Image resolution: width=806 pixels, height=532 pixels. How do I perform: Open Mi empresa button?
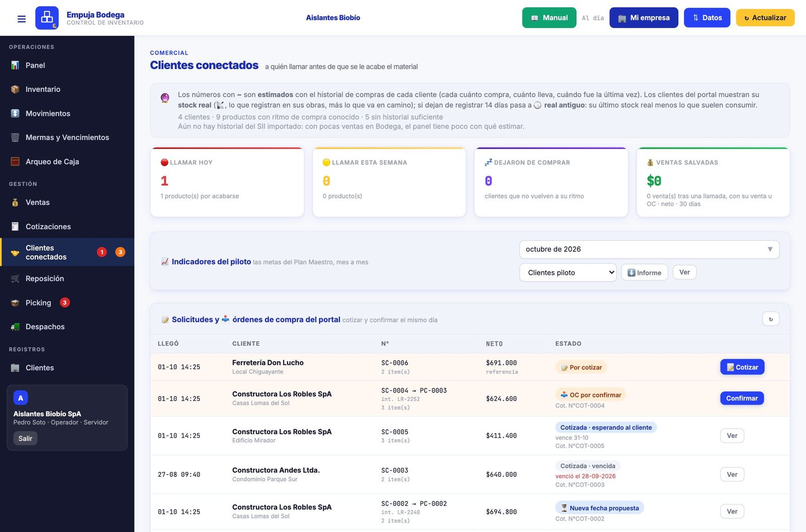point(644,18)
